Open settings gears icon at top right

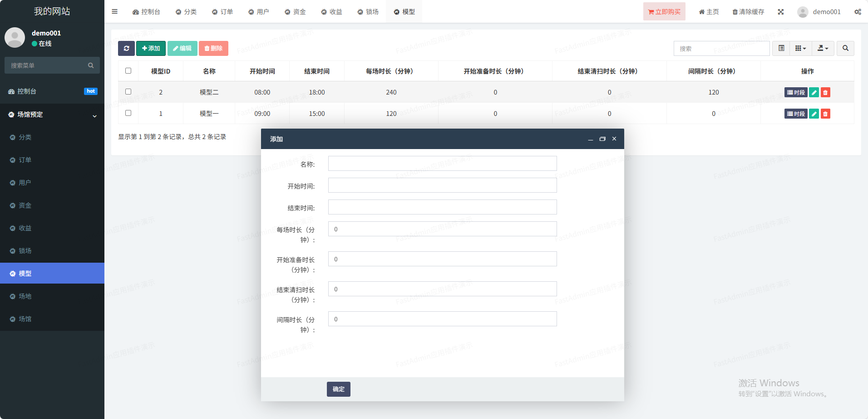point(858,12)
